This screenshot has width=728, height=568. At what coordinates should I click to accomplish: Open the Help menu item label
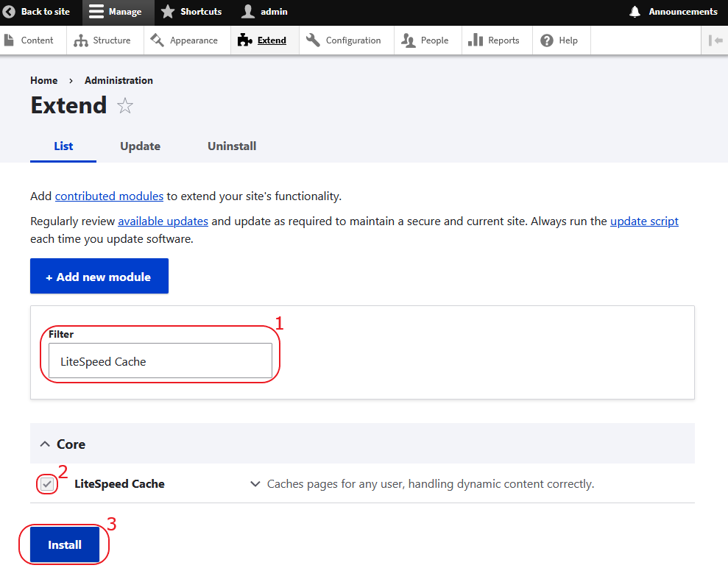click(568, 40)
